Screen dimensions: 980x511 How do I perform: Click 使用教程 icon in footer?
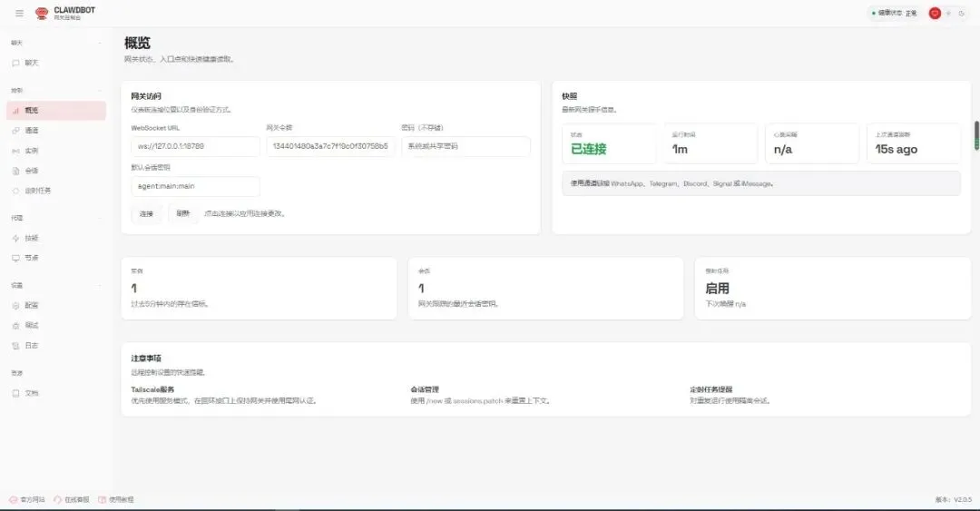[102, 500]
